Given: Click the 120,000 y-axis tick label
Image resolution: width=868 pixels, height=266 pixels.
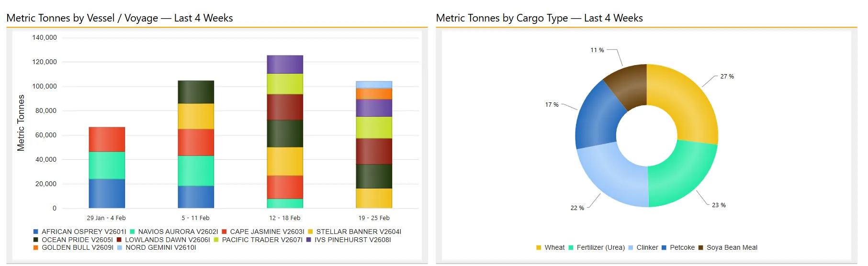Looking at the screenshot, I should [x=45, y=62].
